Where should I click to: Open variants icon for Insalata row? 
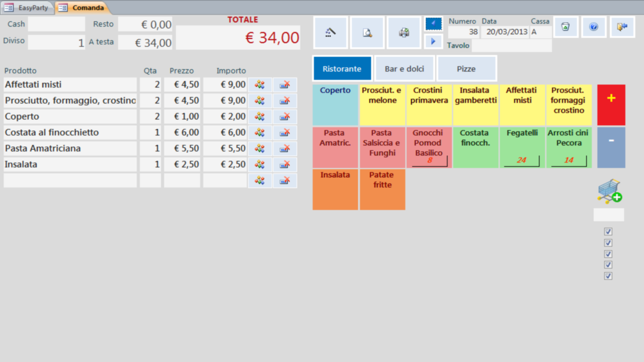pos(260,165)
